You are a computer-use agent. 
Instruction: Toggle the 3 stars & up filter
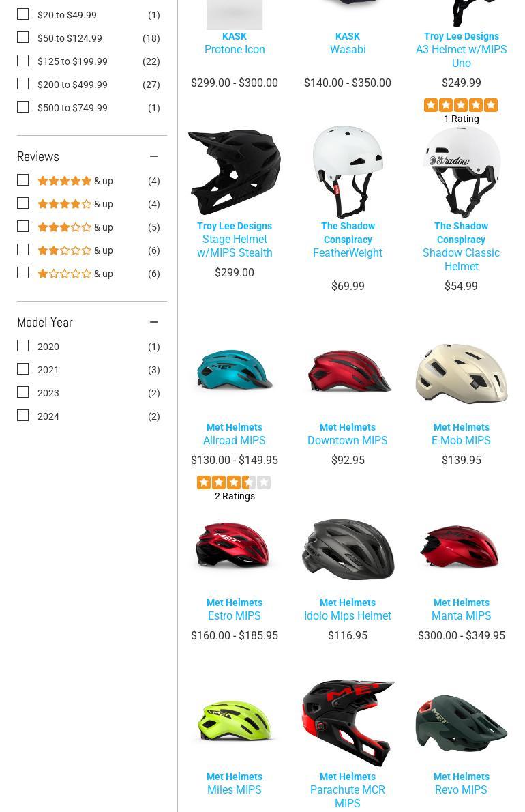(x=22, y=227)
